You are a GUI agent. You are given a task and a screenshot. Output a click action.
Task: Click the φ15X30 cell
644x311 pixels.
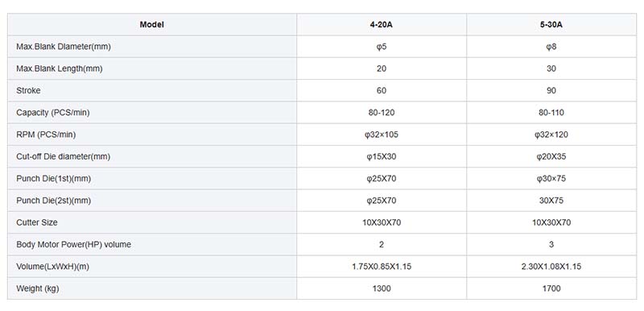pos(381,156)
